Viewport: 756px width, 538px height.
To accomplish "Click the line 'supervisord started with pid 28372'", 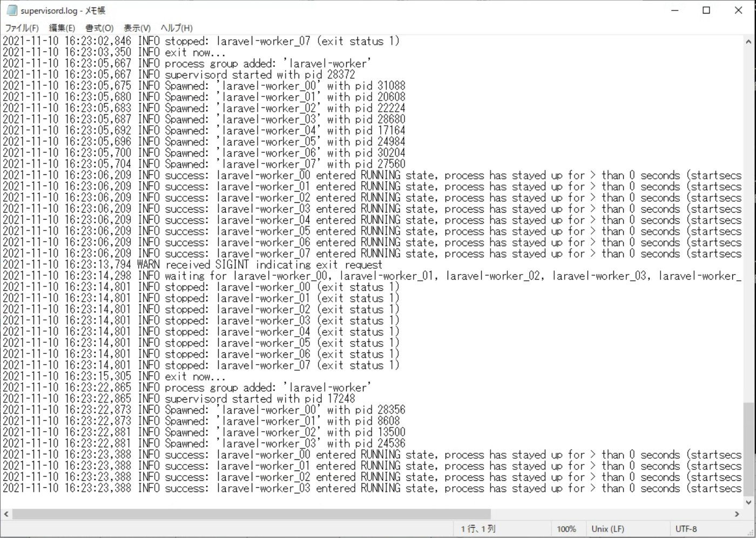I will pyautogui.click(x=179, y=74).
